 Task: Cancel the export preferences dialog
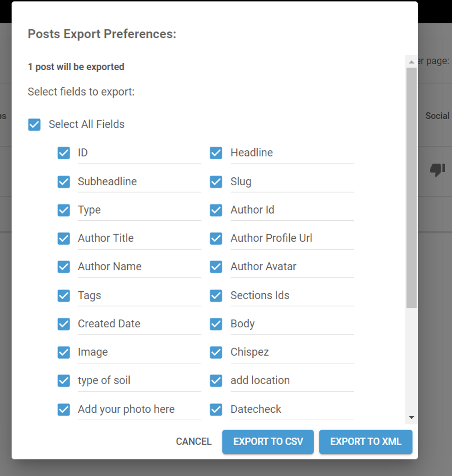[x=194, y=442]
